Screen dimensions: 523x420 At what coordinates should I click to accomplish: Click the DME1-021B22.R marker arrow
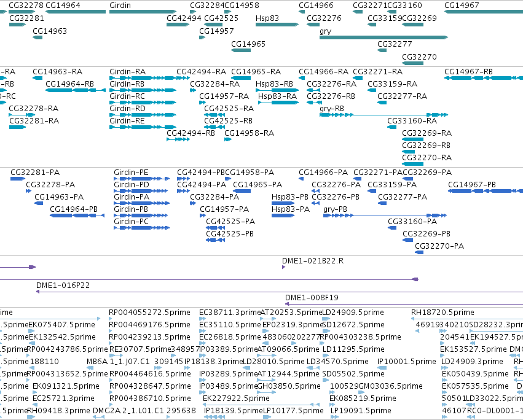click(283, 267)
